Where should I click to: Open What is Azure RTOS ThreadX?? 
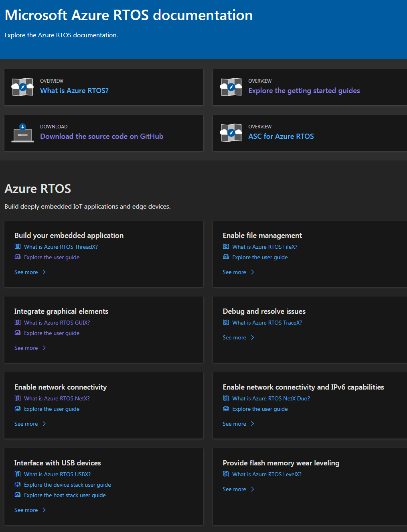click(x=61, y=247)
